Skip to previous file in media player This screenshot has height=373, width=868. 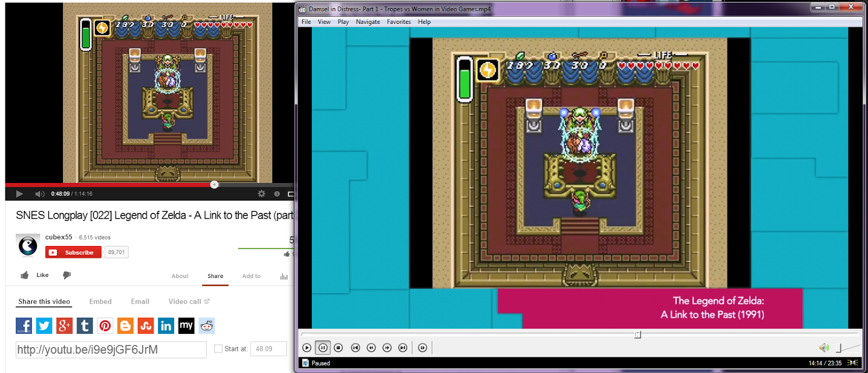point(355,347)
